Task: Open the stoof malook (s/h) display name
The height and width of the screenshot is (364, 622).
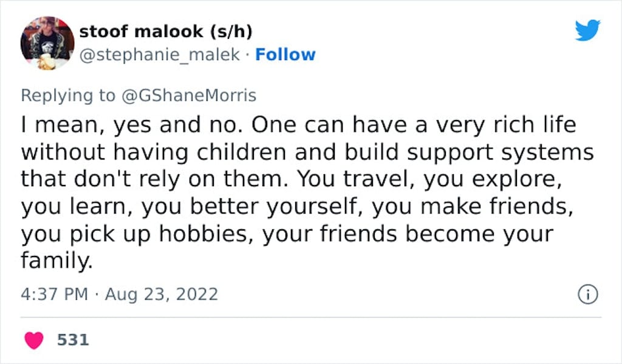Action: coord(166,32)
